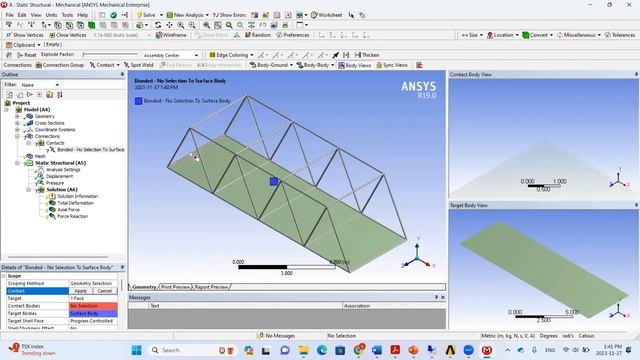Viewport: 640px width, 360px height.
Task: Close the Messages panel
Action: coord(443,298)
